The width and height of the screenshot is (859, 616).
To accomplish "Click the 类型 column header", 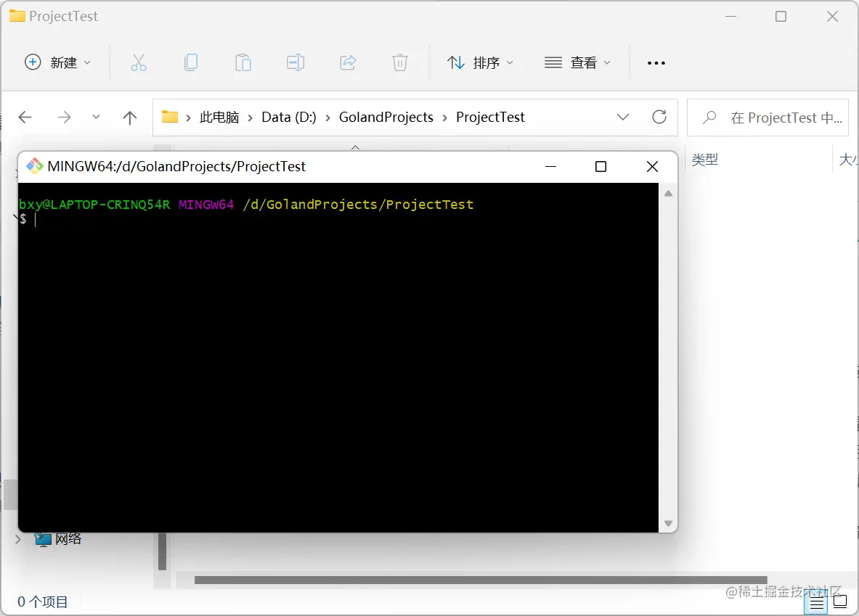I will tap(704, 160).
